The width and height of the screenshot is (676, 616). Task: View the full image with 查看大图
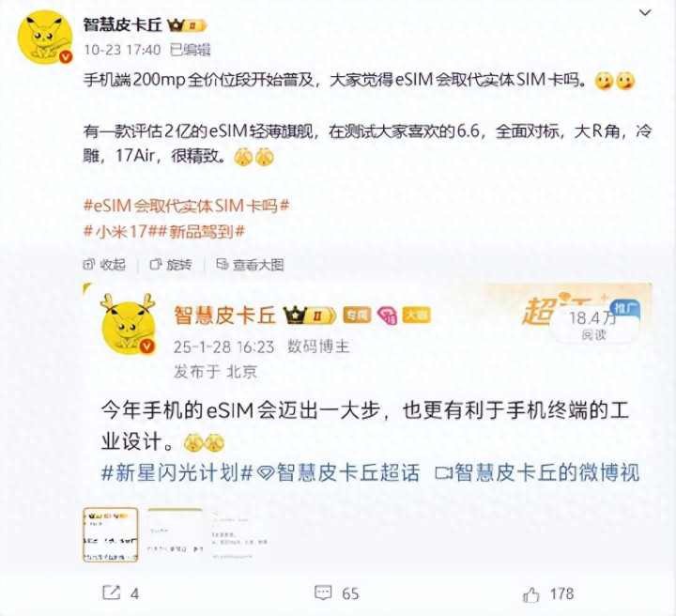click(x=250, y=264)
